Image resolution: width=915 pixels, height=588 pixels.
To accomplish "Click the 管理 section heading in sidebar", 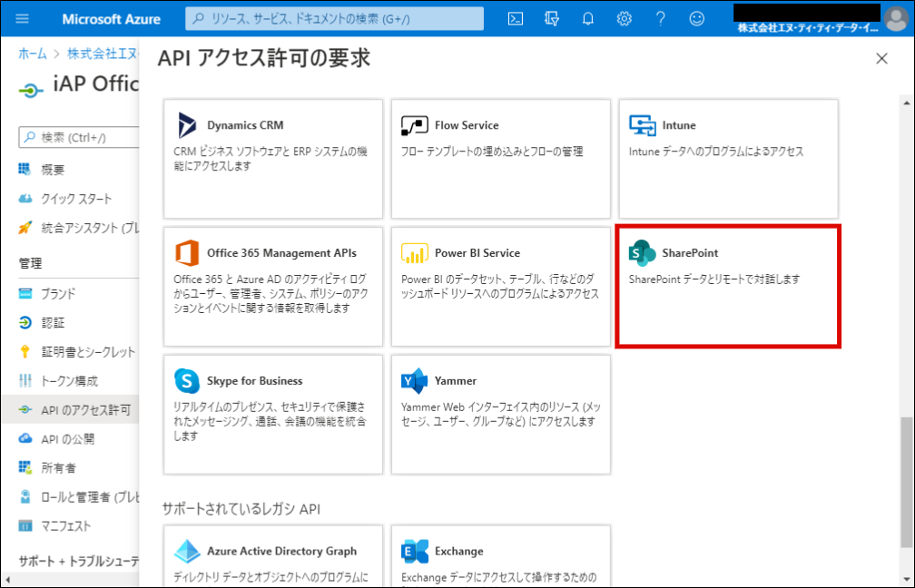I will (x=30, y=263).
